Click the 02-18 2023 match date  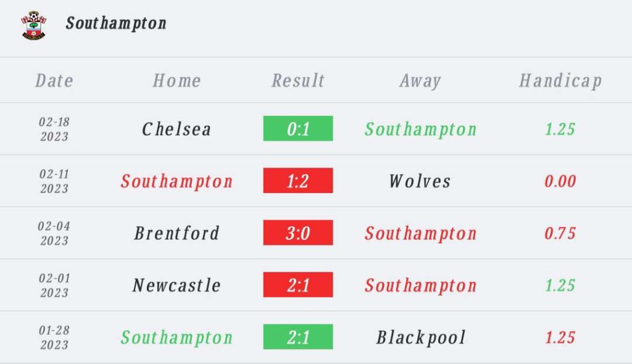tap(54, 129)
